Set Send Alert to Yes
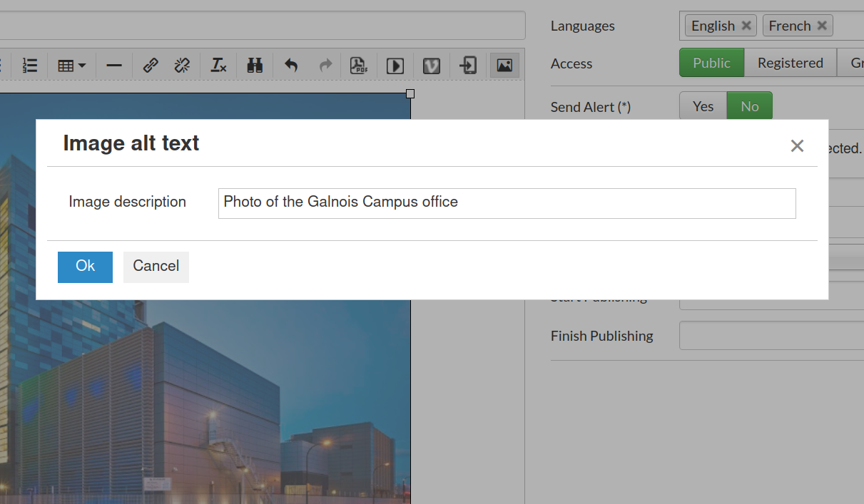864x504 pixels. coord(703,106)
